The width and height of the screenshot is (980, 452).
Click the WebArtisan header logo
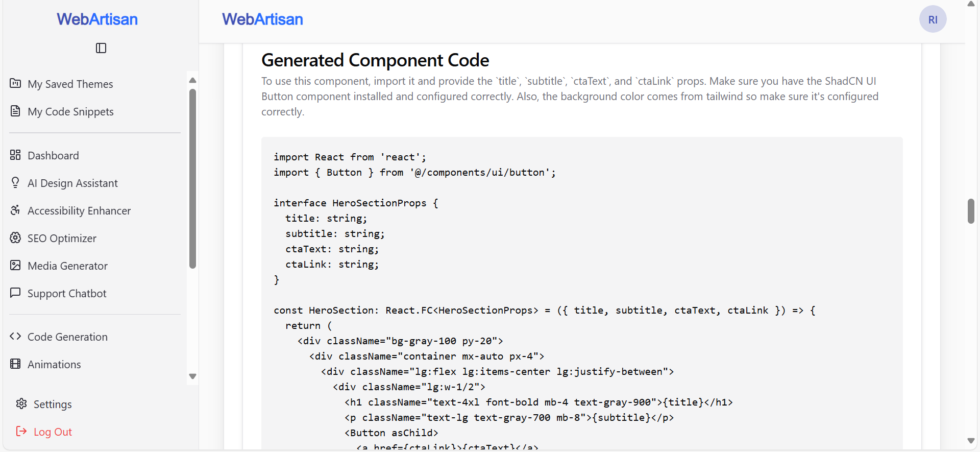click(x=262, y=19)
